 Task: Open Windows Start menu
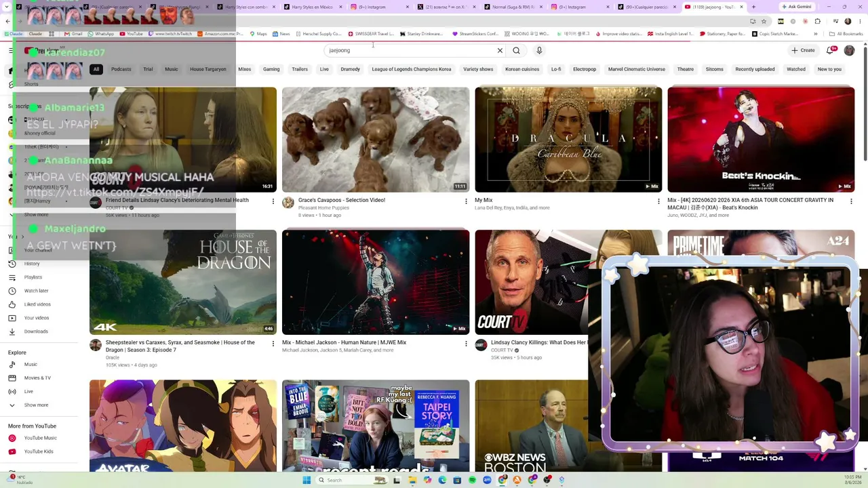[307, 480]
